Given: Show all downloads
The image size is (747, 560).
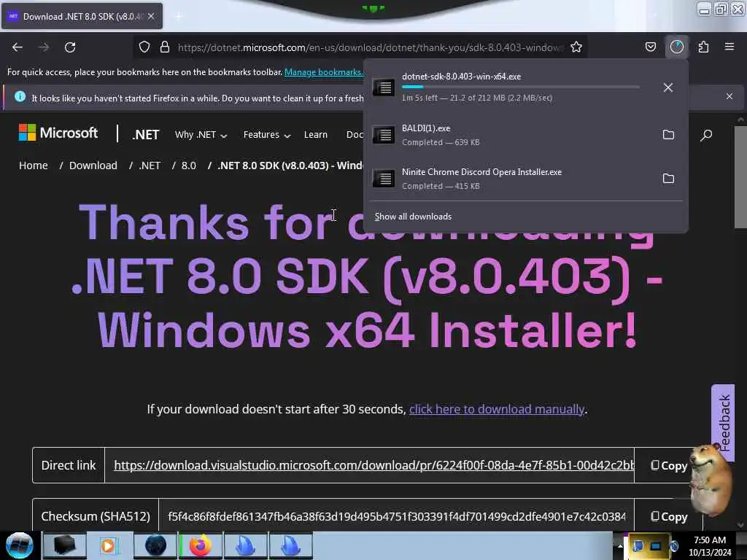Looking at the screenshot, I should click(413, 217).
